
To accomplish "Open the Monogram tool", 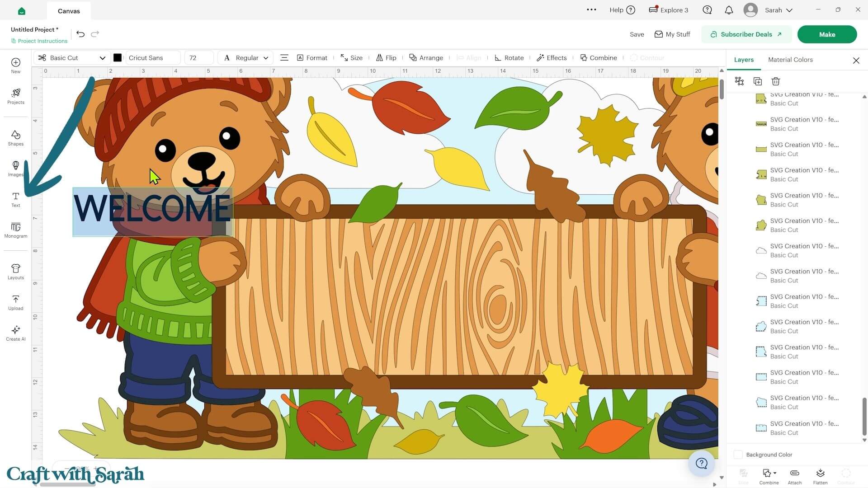I will click(15, 230).
